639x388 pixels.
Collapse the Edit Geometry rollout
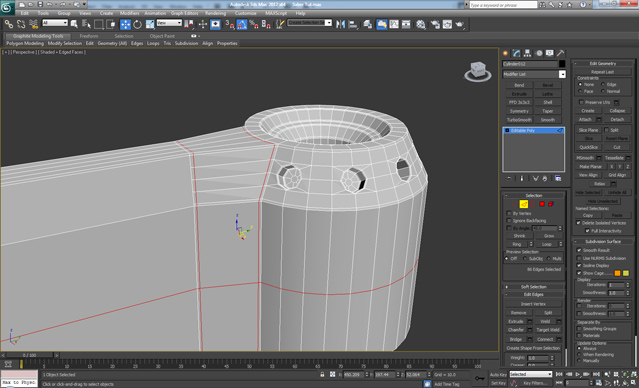pos(603,64)
